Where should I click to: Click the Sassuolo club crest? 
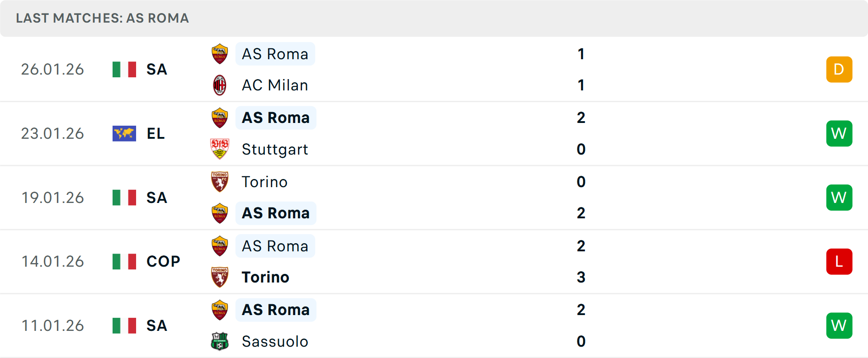tap(220, 341)
